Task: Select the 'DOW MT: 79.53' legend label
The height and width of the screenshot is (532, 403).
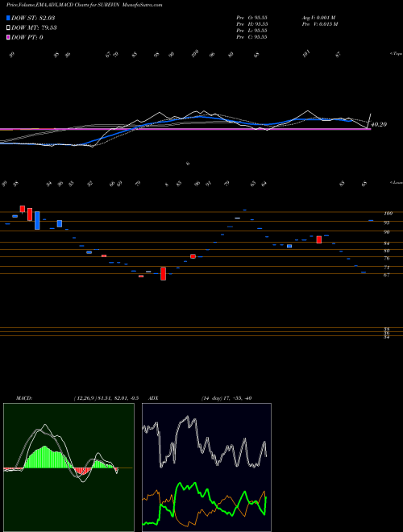Action: click(34, 28)
